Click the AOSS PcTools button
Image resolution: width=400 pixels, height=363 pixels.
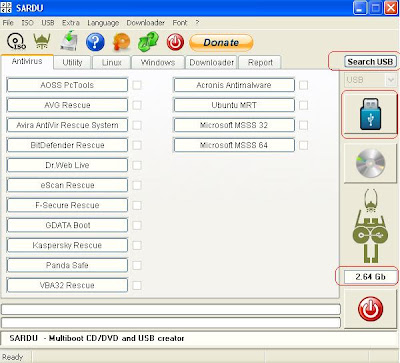click(67, 85)
